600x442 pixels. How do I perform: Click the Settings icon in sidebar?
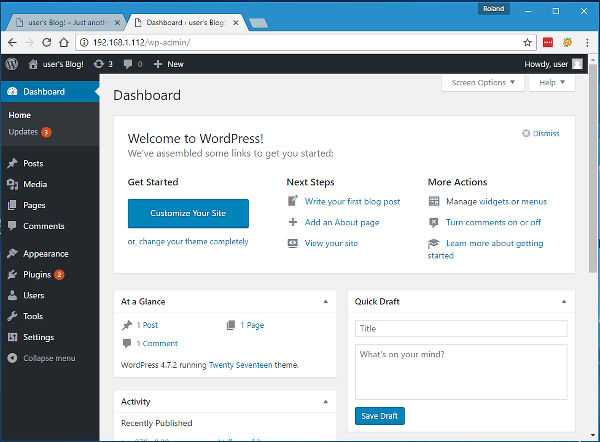coord(12,337)
